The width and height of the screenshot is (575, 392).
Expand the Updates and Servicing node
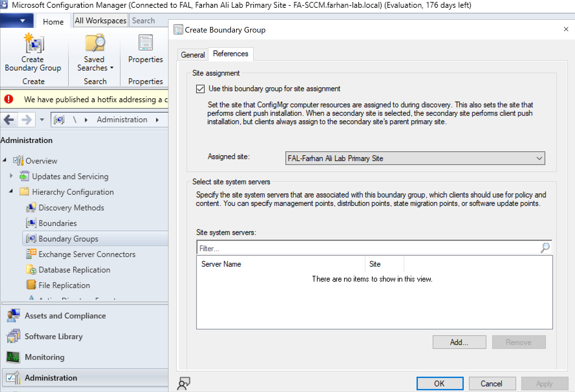pyautogui.click(x=11, y=176)
